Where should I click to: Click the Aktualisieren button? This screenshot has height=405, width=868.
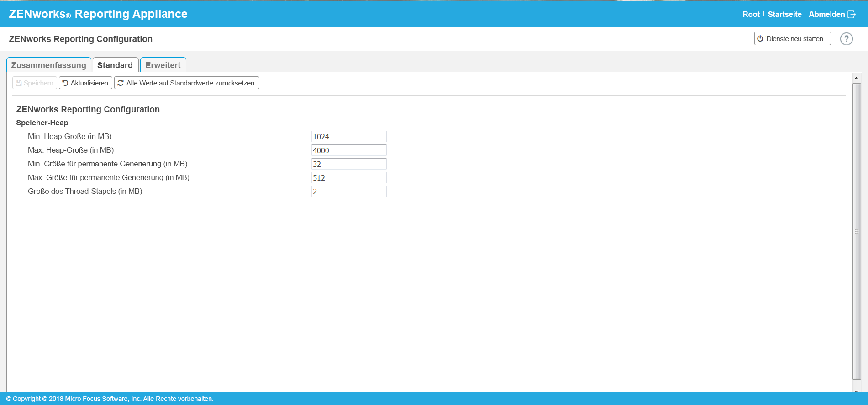click(x=85, y=83)
